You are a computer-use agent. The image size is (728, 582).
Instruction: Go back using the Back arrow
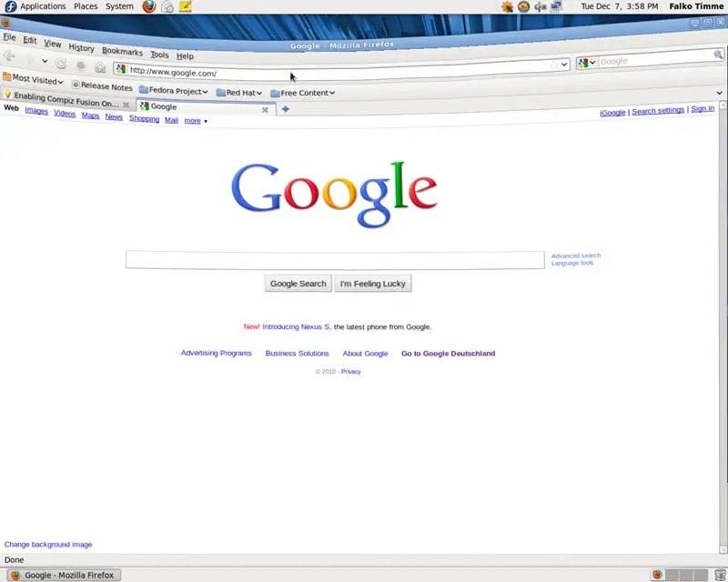pos(9,55)
